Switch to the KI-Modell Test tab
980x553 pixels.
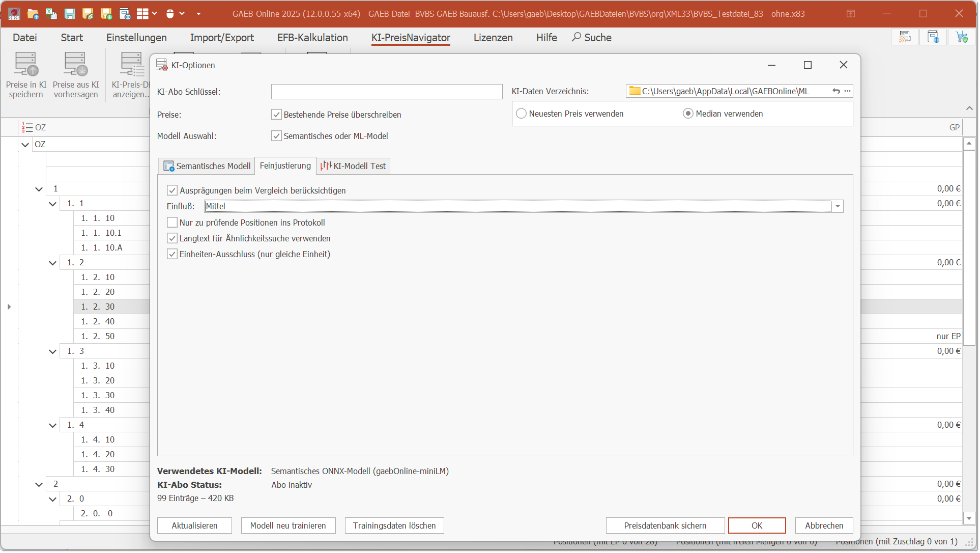(x=353, y=166)
